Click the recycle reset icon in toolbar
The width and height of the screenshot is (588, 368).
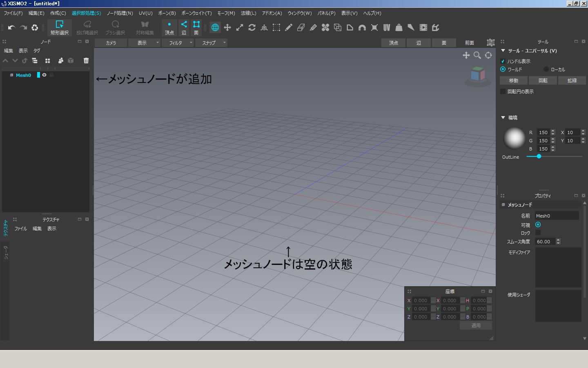35,27
